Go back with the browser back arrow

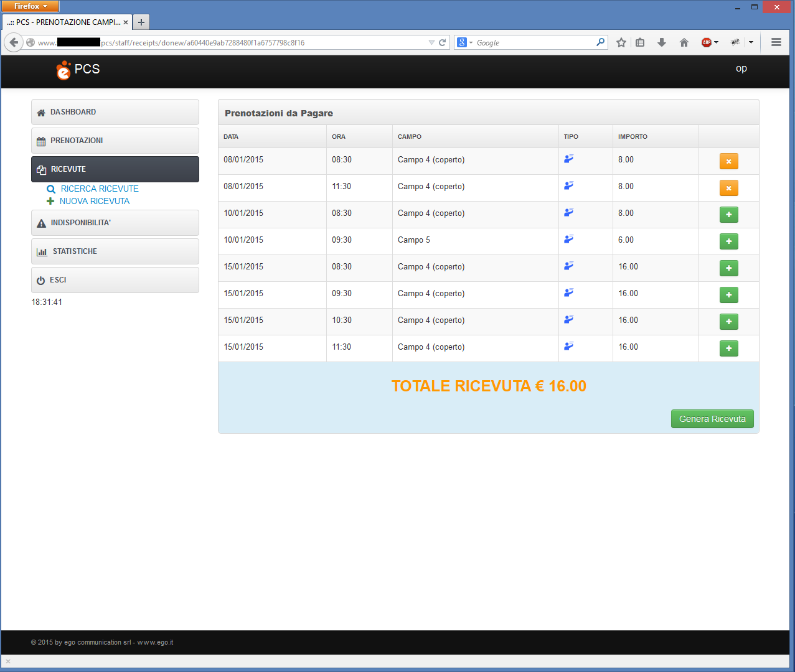coord(14,42)
